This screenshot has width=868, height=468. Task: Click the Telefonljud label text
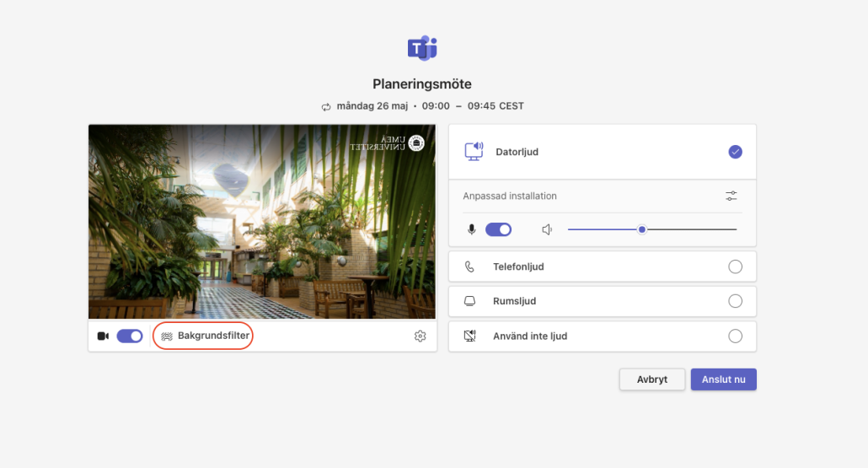(519, 267)
